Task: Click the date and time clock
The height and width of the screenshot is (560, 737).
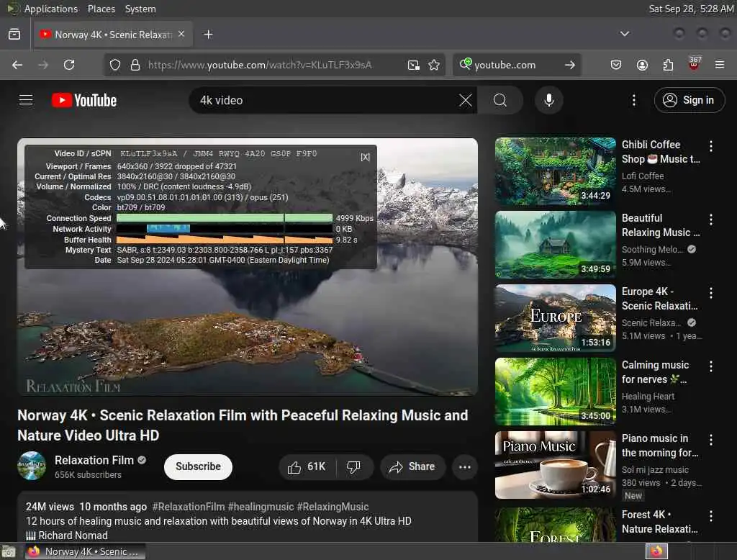Action: coord(691,9)
